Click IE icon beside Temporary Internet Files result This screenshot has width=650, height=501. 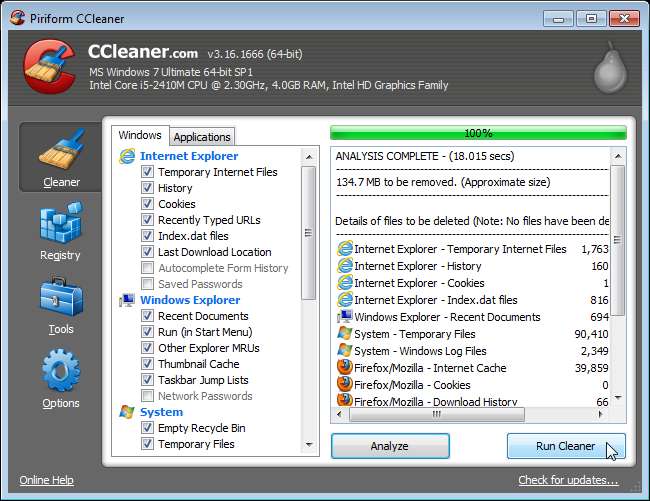(345, 249)
